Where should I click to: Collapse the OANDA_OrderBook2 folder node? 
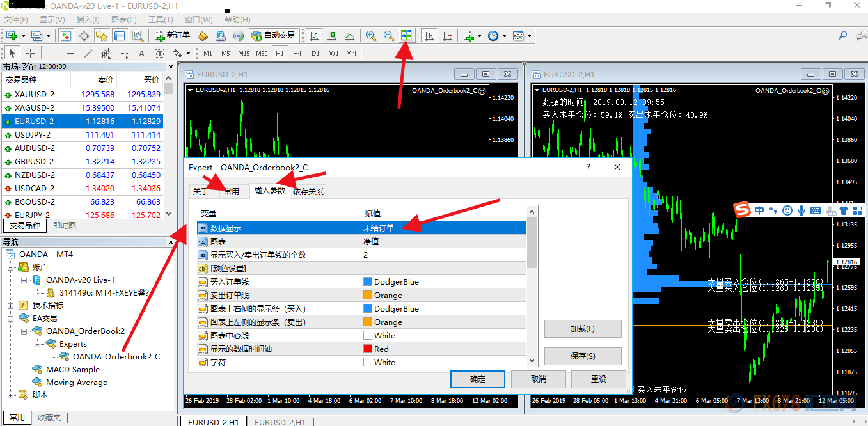(x=24, y=331)
